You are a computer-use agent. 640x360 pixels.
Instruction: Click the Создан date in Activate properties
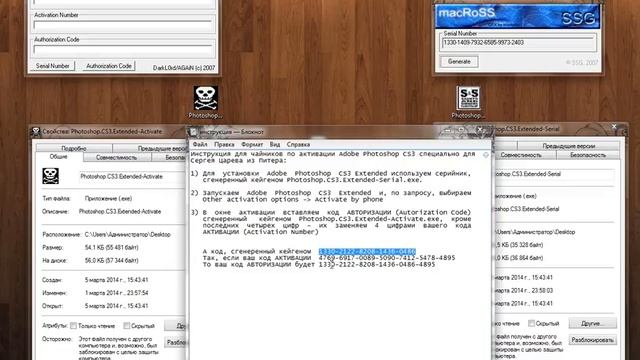(116, 280)
